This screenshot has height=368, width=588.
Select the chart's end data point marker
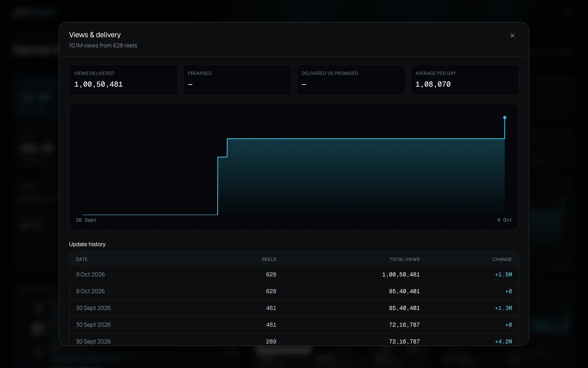pyautogui.click(x=505, y=118)
